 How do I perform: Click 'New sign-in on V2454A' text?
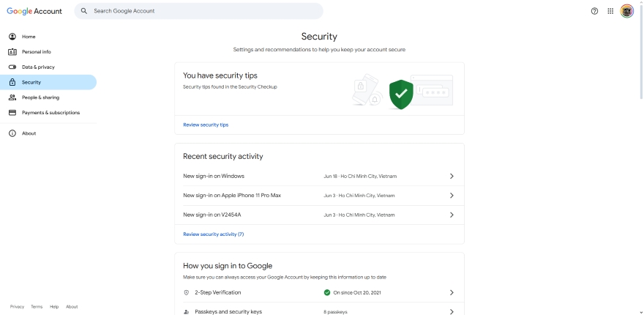click(212, 215)
